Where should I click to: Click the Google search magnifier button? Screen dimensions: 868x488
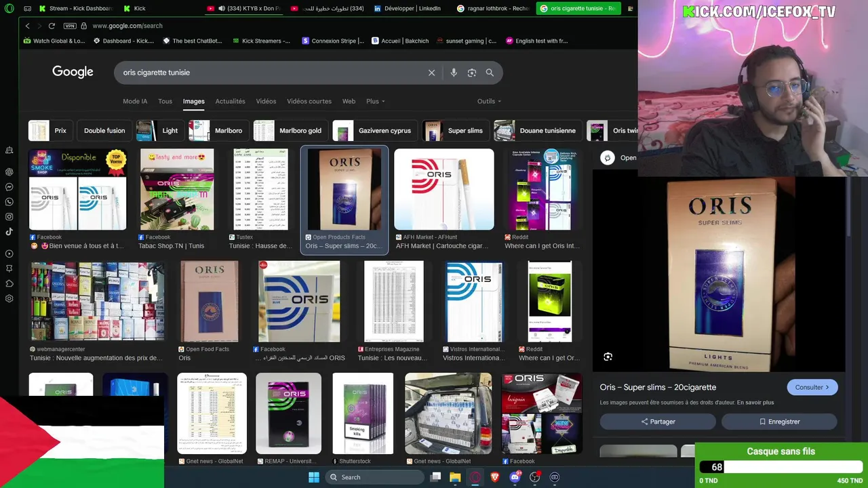[490, 73]
